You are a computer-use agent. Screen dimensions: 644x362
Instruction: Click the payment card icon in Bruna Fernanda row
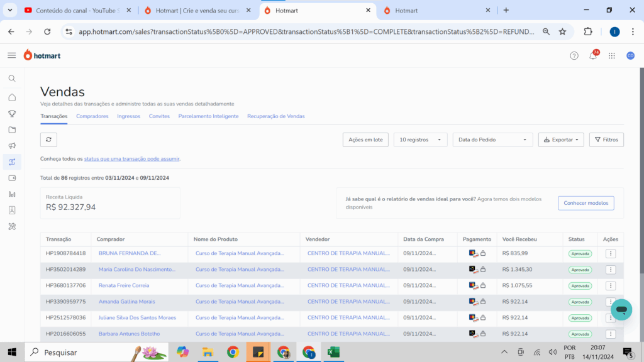point(473,254)
